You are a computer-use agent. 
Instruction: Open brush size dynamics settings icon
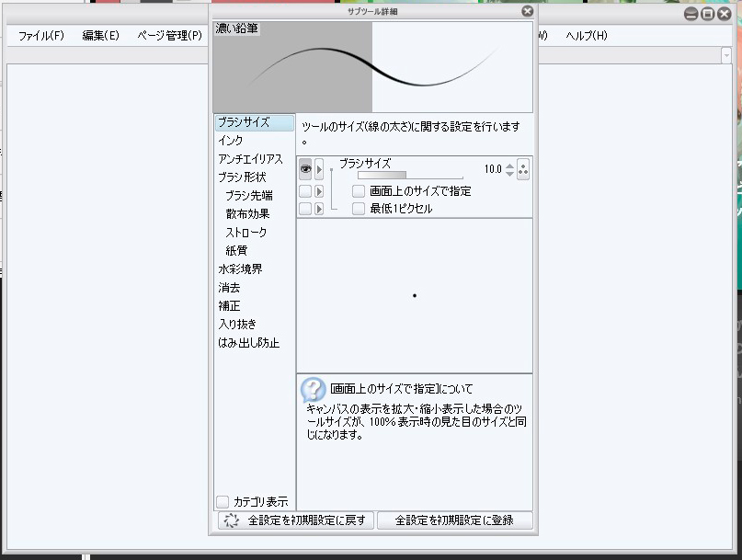tap(523, 169)
